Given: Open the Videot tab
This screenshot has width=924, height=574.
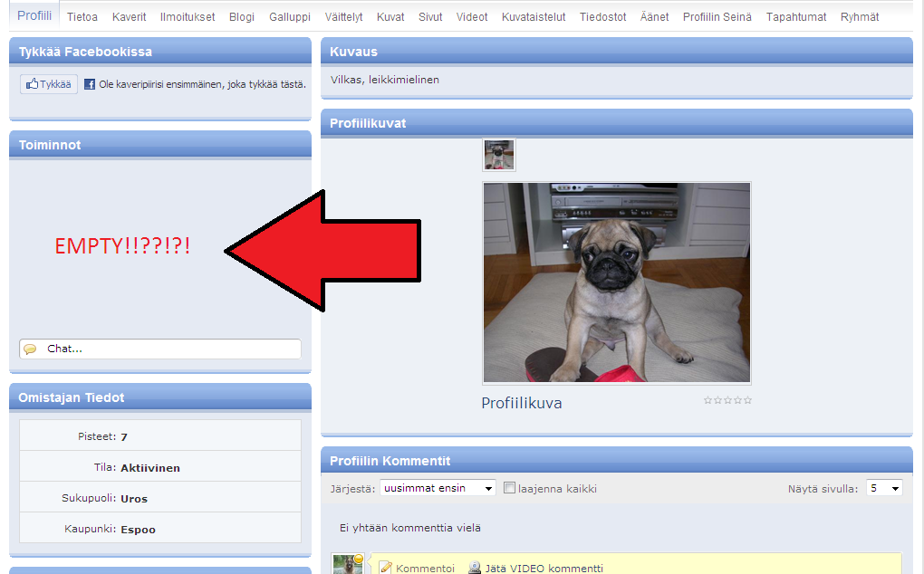Looking at the screenshot, I should pos(471,17).
